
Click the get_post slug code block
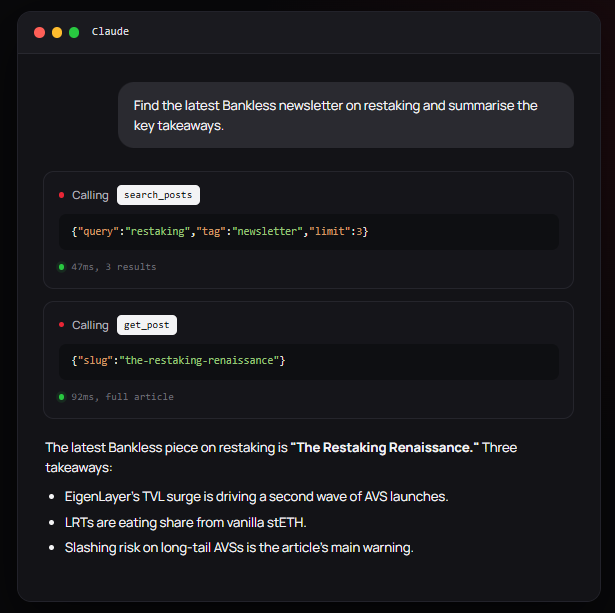309,362
